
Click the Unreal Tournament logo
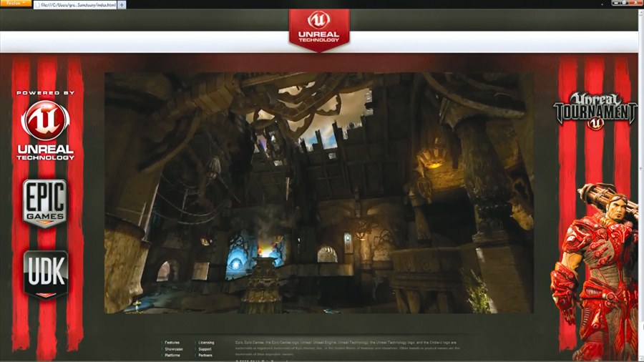(x=595, y=111)
